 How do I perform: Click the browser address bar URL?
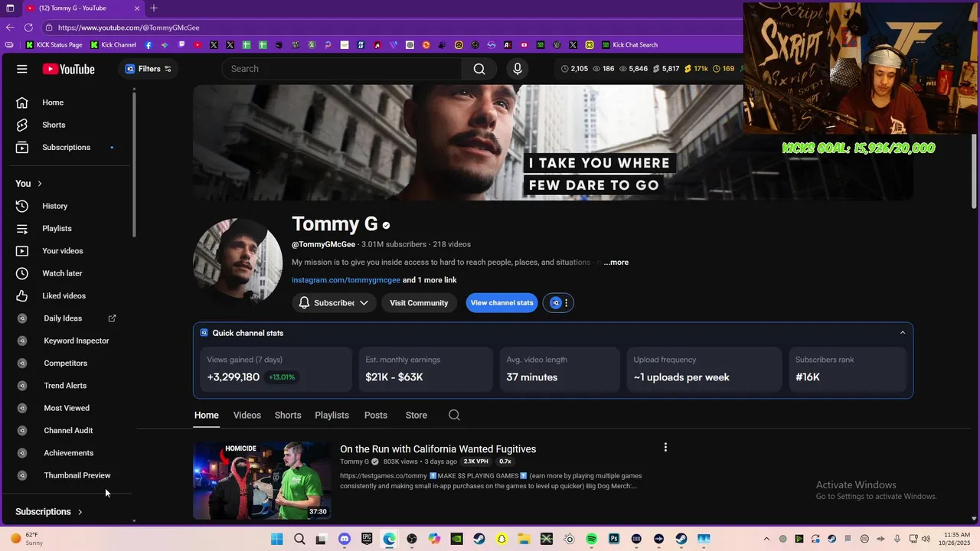pyautogui.click(x=129, y=28)
